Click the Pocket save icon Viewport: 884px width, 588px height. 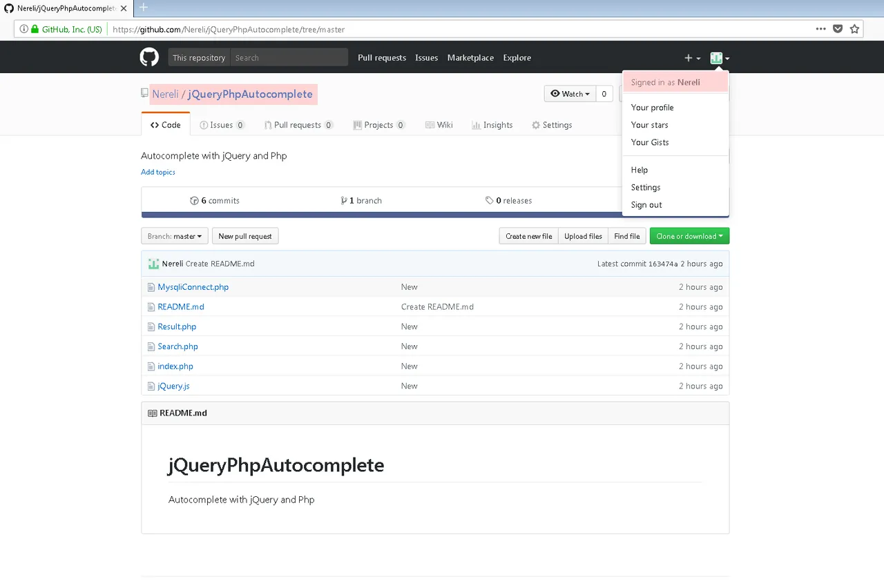(838, 29)
